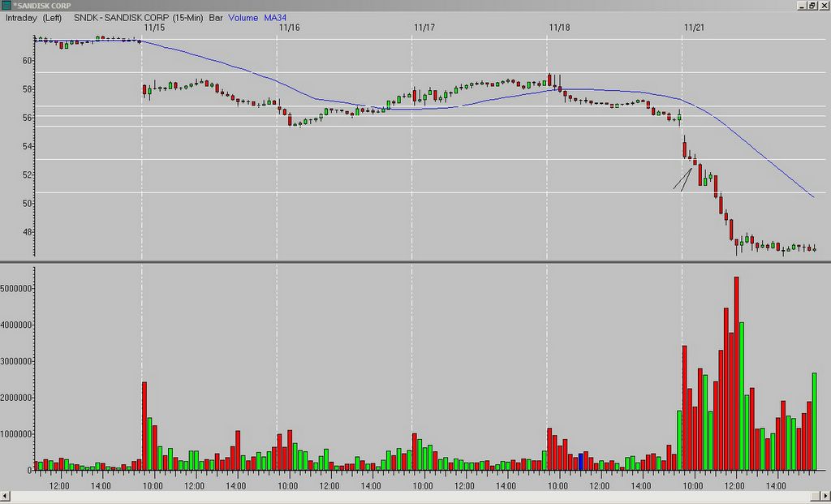Click the 11/18 date label
Viewport: 831px width, 504px height.
560,28
